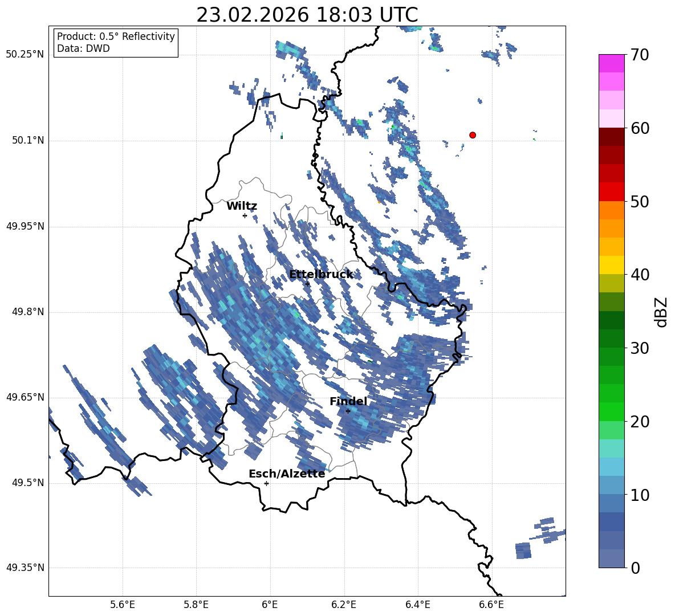
Task: Click the 50.25°N latitude label
Action: [25, 55]
